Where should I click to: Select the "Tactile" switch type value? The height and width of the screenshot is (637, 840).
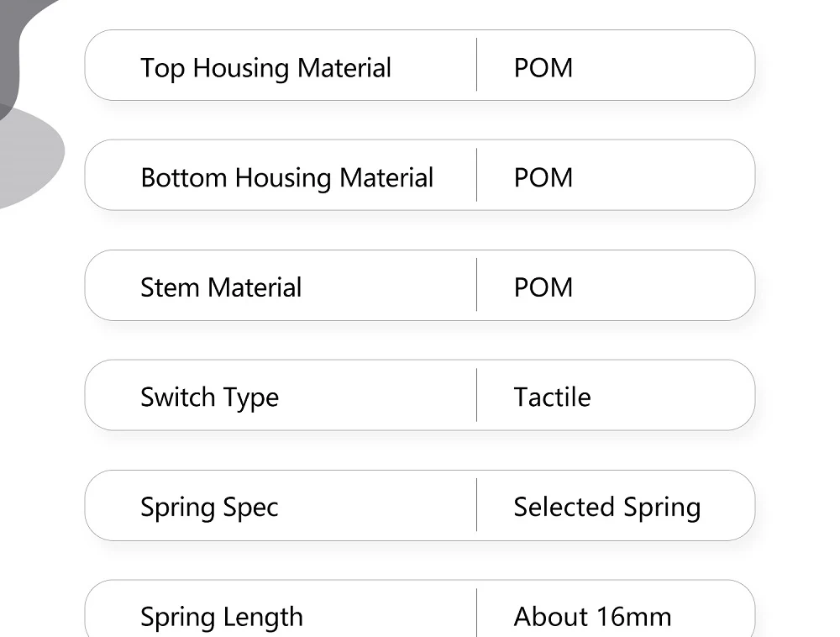pyautogui.click(x=552, y=397)
